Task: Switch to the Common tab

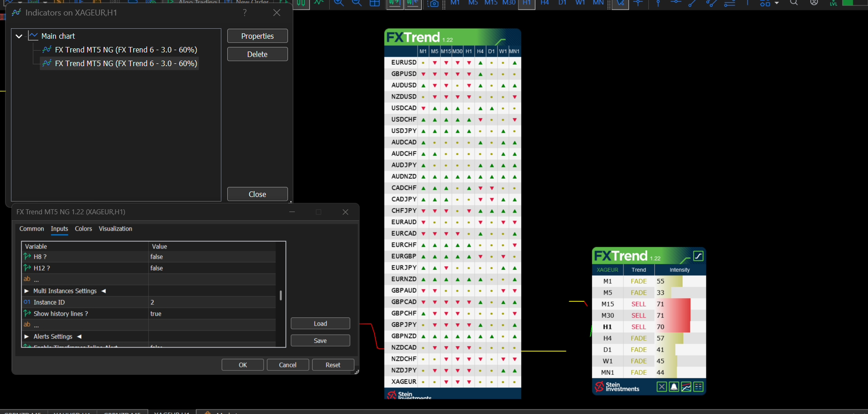Action: [31, 229]
